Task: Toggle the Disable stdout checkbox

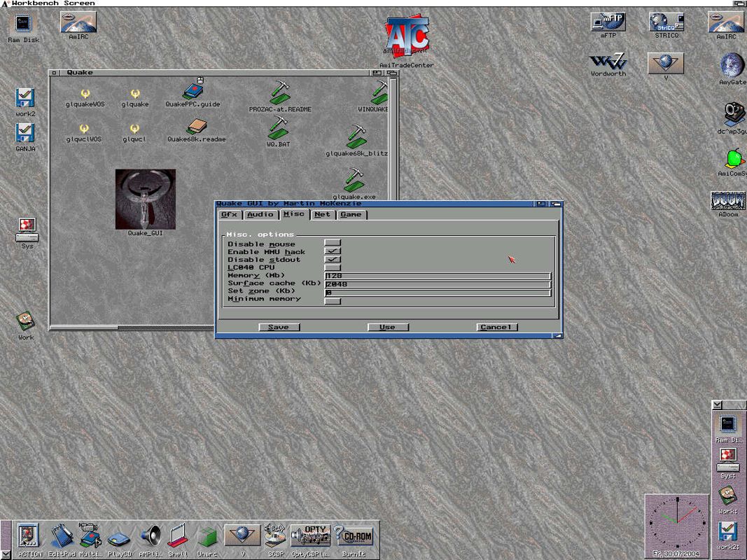Action: point(333,260)
